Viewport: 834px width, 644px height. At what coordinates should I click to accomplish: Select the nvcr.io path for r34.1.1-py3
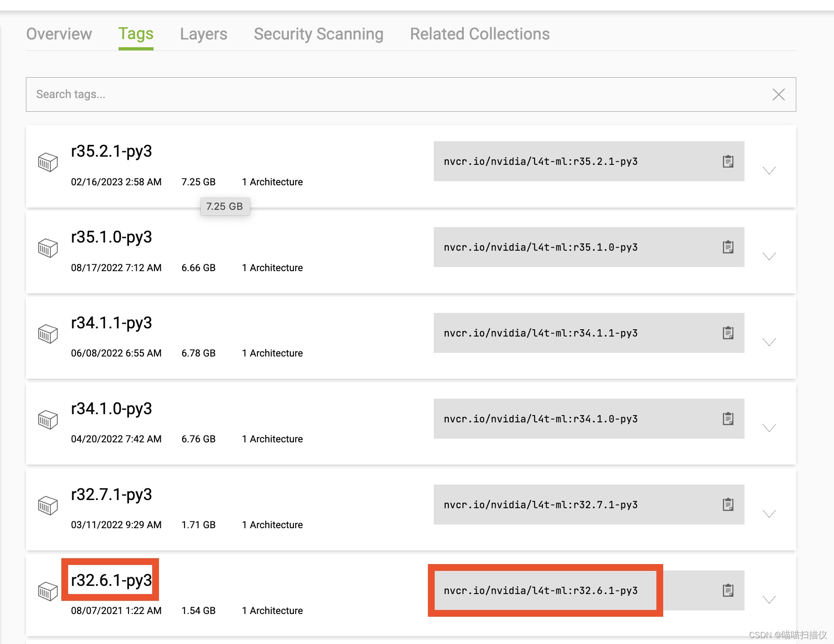click(541, 333)
